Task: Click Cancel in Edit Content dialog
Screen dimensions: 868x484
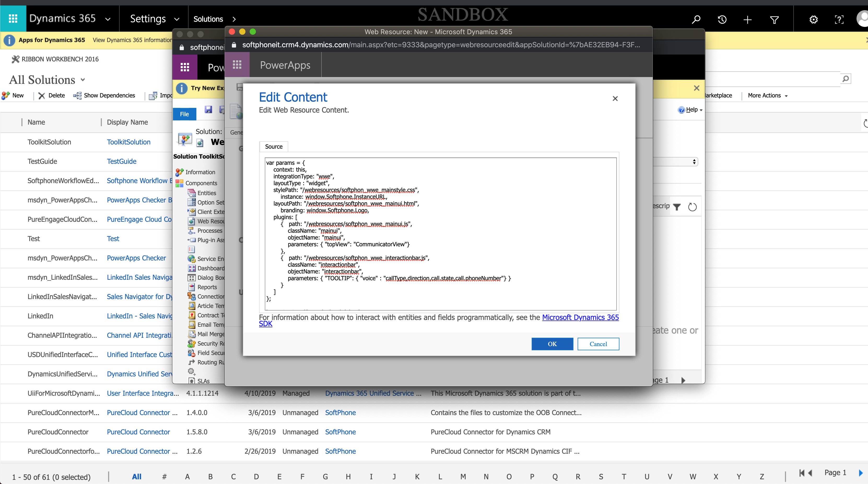Action: pos(598,344)
